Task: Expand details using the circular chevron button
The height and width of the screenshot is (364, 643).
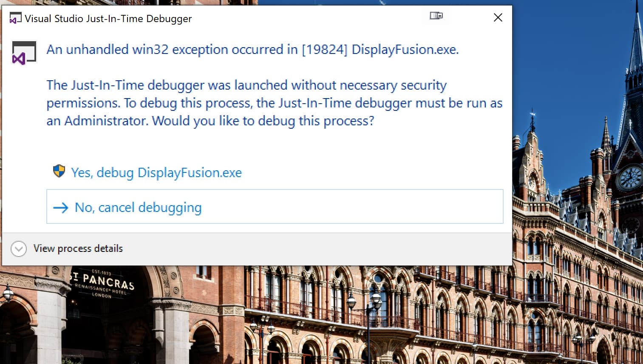Action: tap(19, 249)
